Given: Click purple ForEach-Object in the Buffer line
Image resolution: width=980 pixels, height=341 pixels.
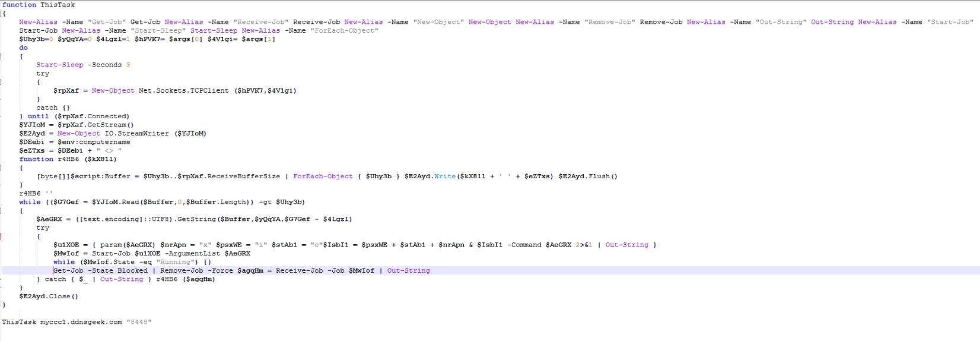Looking at the screenshot, I should (x=323, y=176).
